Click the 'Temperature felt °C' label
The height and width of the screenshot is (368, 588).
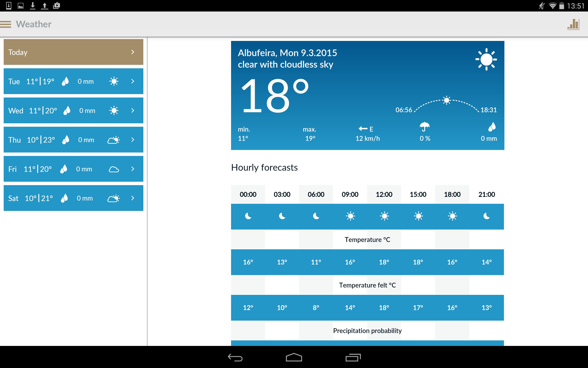coord(367,285)
